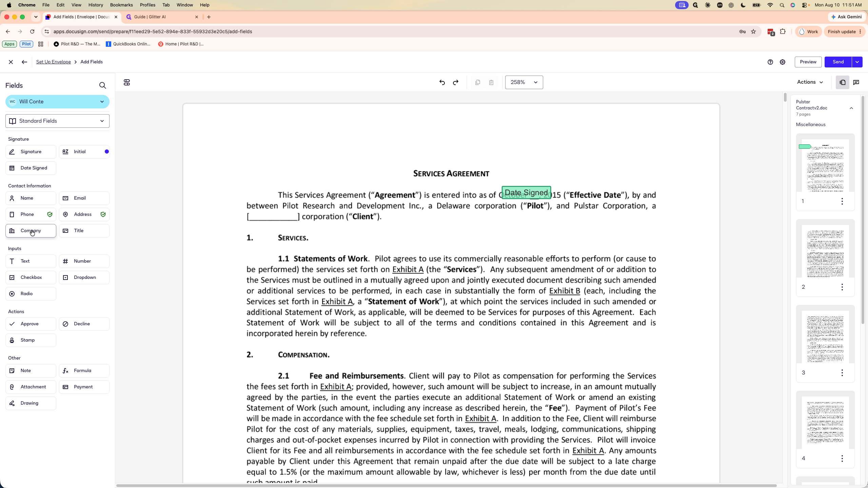This screenshot has width=868, height=488.
Task: Collapse the Pulstar Contractv2.doc section
Action: (851, 108)
